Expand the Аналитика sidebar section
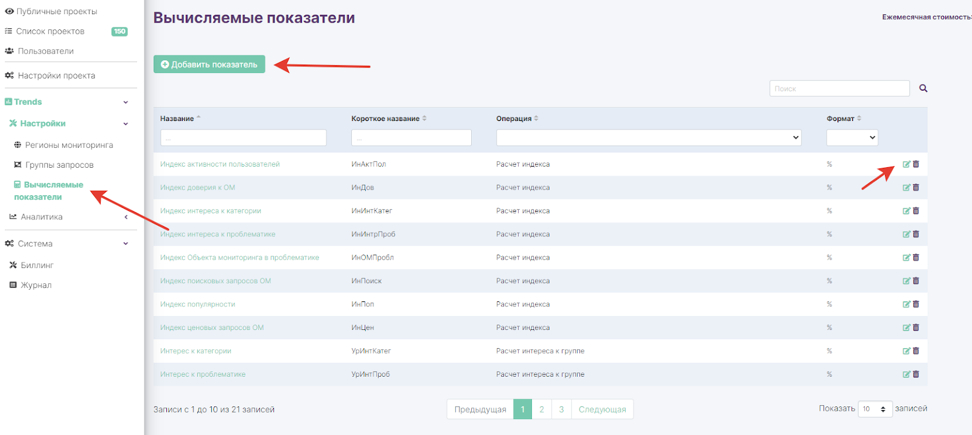Viewport: 972px width, 435px height. 125,217
